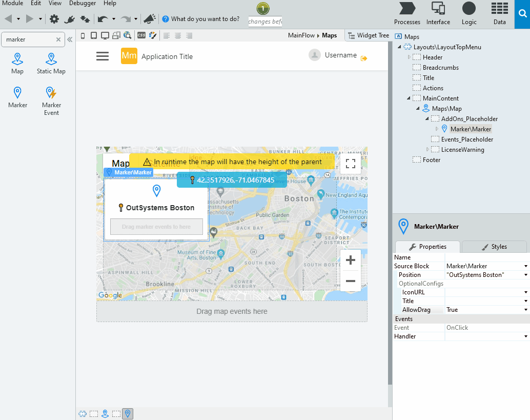The image size is (530, 420).
Task: Open the feedback megaphone icon
Action: tap(150, 19)
